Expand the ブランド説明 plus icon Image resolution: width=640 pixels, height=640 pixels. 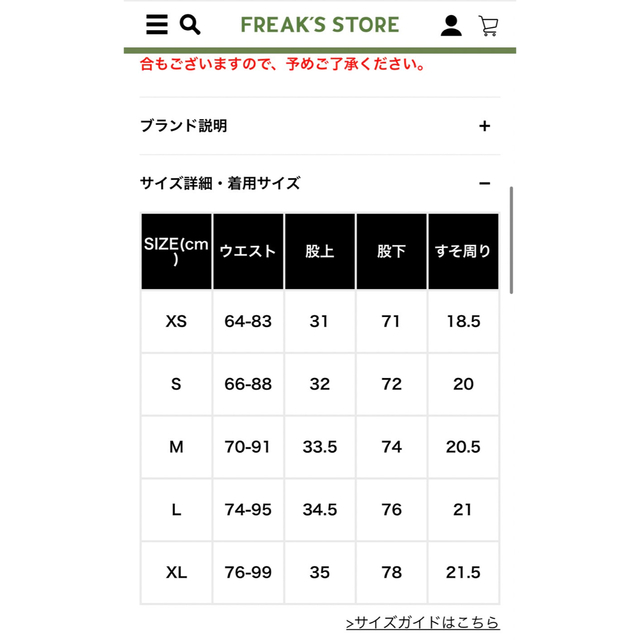pyautogui.click(x=484, y=126)
